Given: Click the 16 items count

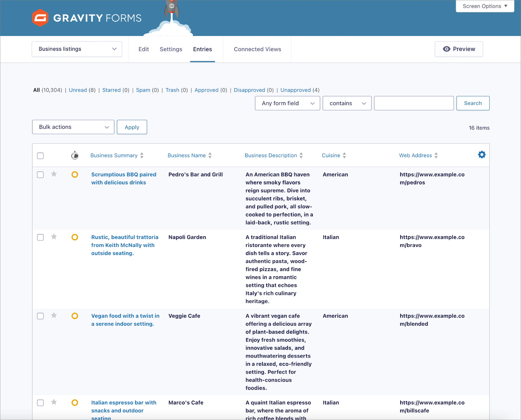Looking at the screenshot, I should [479, 128].
